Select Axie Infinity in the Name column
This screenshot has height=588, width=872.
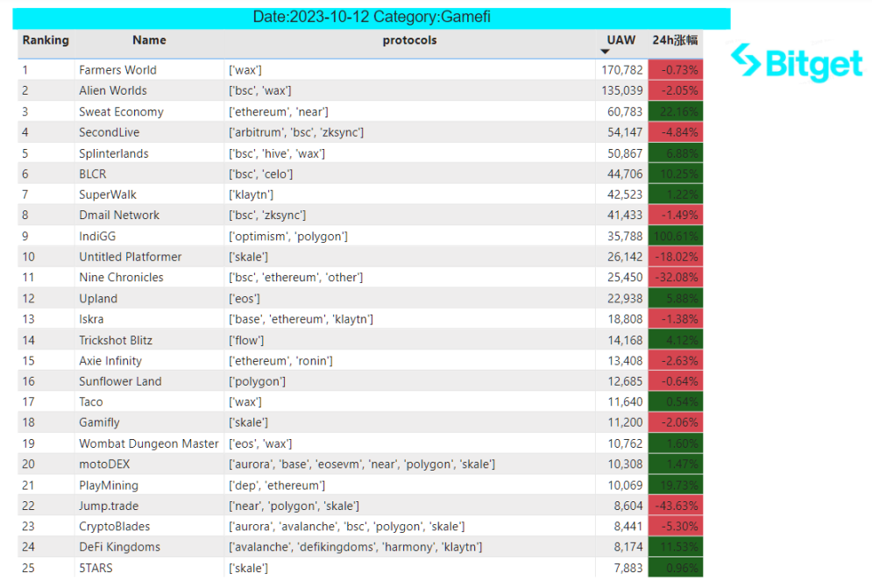click(110, 361)
